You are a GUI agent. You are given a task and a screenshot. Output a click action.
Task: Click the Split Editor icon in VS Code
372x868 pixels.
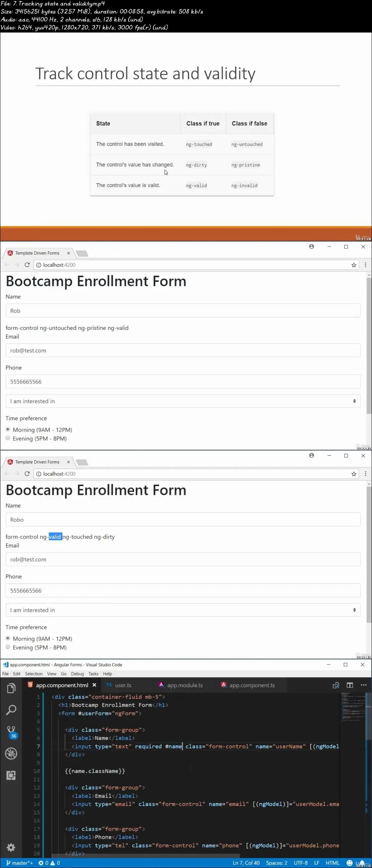pyautogui.click(x=350, y=685)
